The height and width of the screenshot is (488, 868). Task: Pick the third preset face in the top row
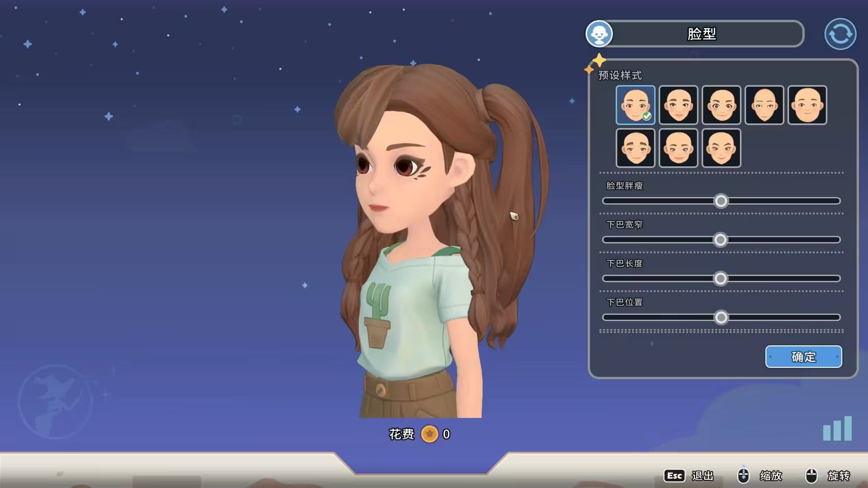point(721,105)
